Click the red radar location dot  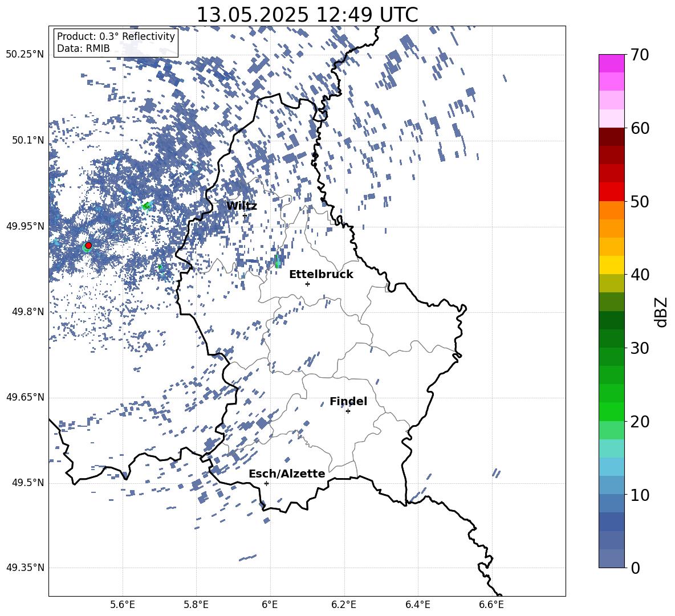pyautogui.click(x=88, y=246)
